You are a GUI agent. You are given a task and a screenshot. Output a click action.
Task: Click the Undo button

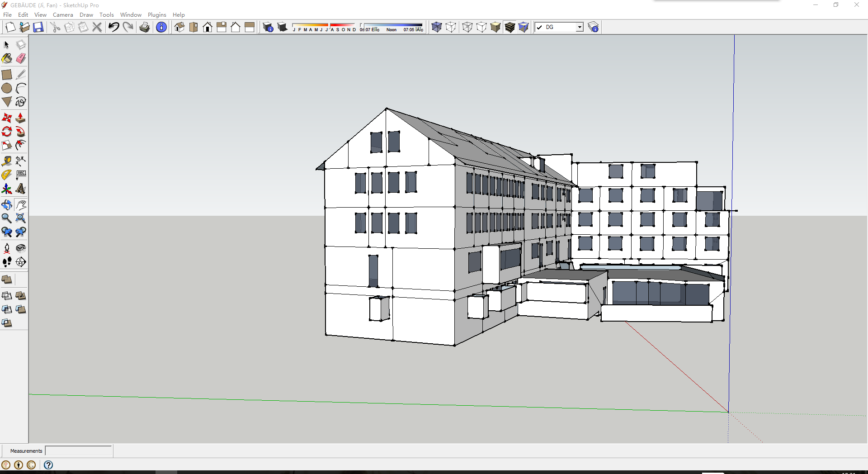[113, 27]
